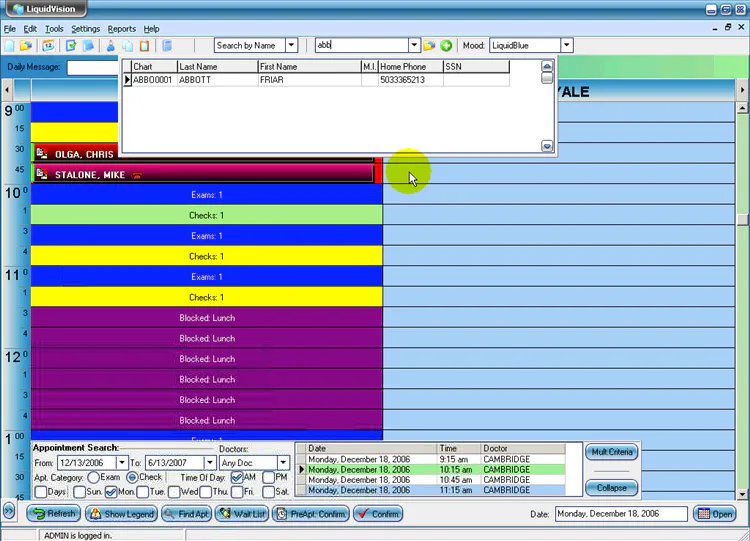Click the PreApt. Confirm. button

[x=311, y=514]
